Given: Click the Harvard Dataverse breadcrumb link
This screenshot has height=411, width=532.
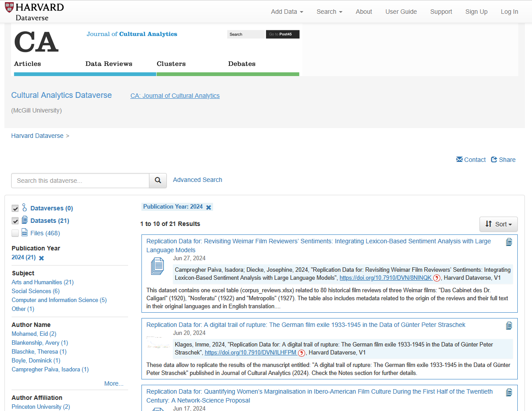Looking at the screenshot, I should pos(37,136).
